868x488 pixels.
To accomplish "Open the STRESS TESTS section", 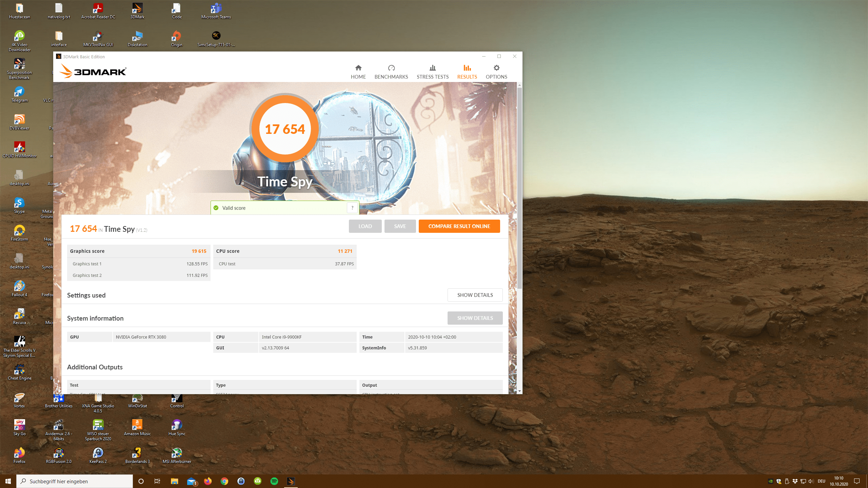I will tap(432, 72).
